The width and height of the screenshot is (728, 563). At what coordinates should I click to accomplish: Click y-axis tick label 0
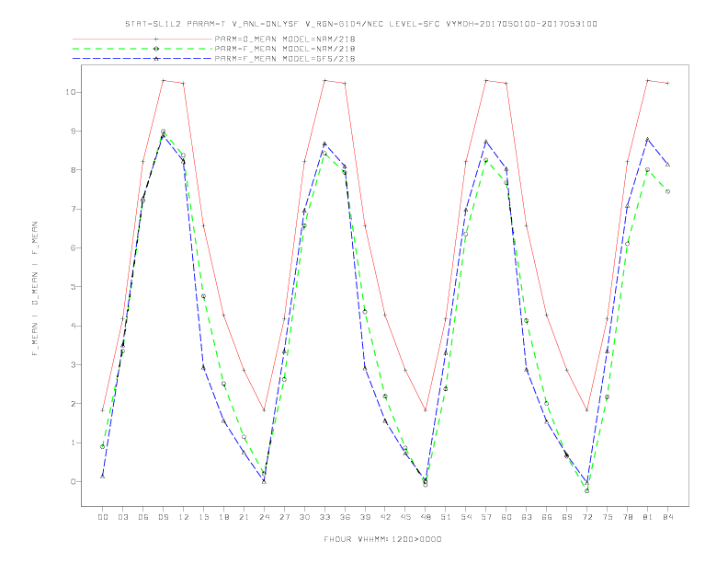(74, 482)
